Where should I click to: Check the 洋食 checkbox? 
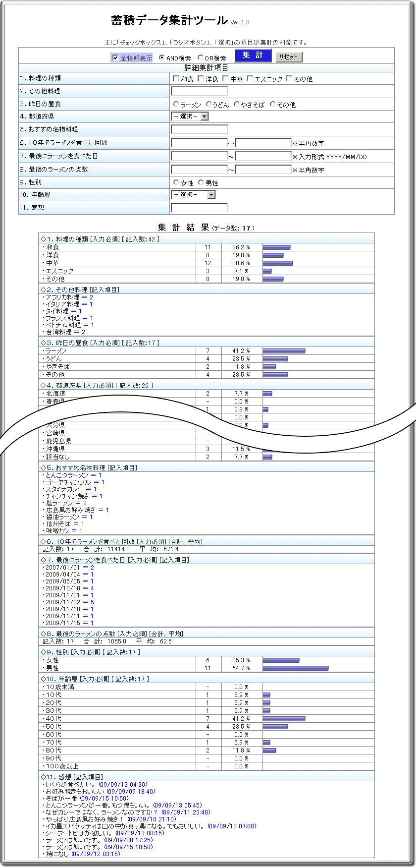(201, 78)
